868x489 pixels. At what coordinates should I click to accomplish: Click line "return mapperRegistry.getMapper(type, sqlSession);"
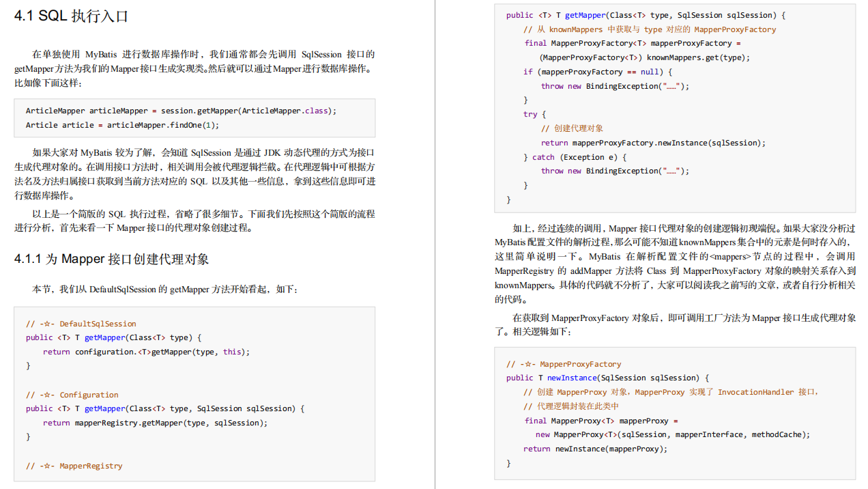point(156,423)
